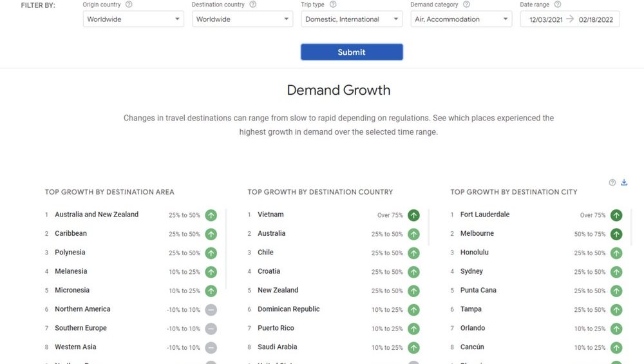Screen dimensions: 644x364
Task: Open the Trip type dropdown
Action: [x=352, y=19]
